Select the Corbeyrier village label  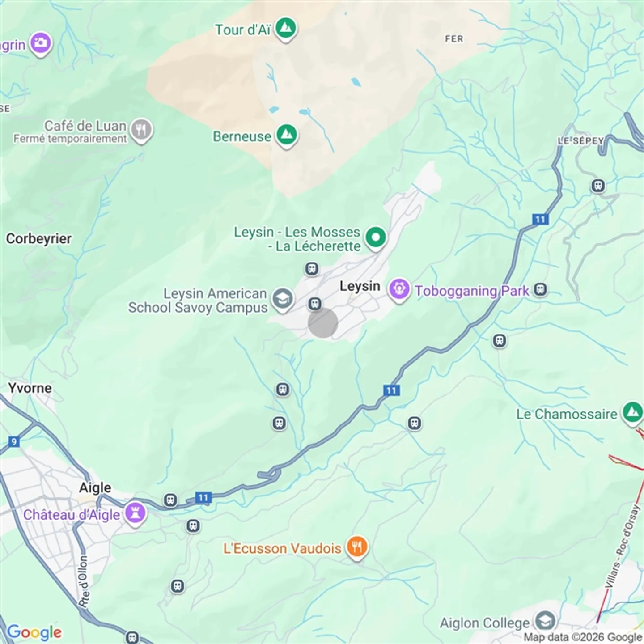(x=38, y=238)
